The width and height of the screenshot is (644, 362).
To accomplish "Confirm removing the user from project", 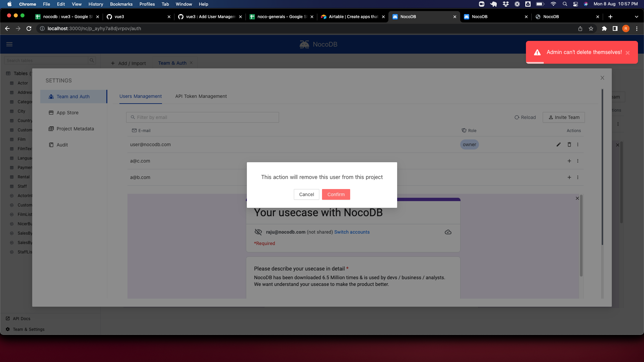I will click(x=336, y=194).
